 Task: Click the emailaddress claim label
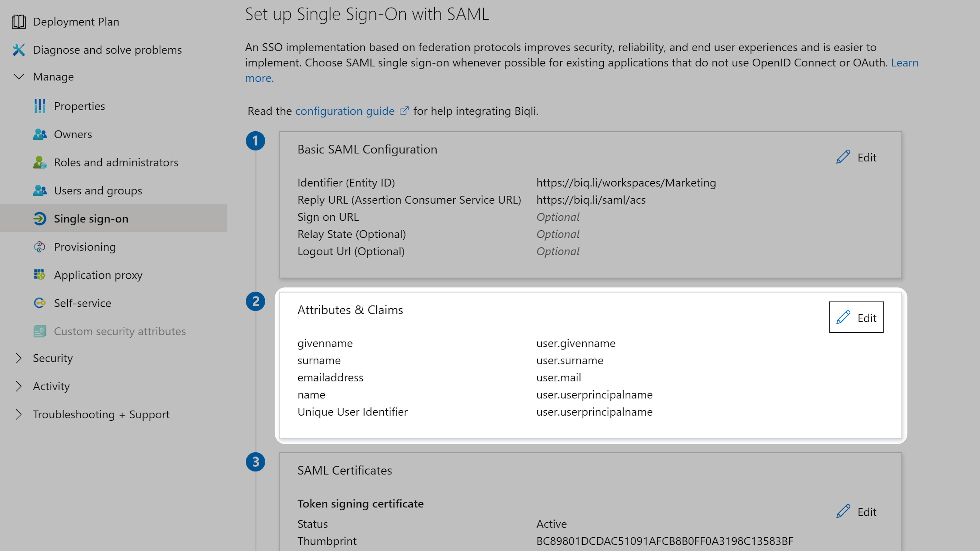(330, 377)
